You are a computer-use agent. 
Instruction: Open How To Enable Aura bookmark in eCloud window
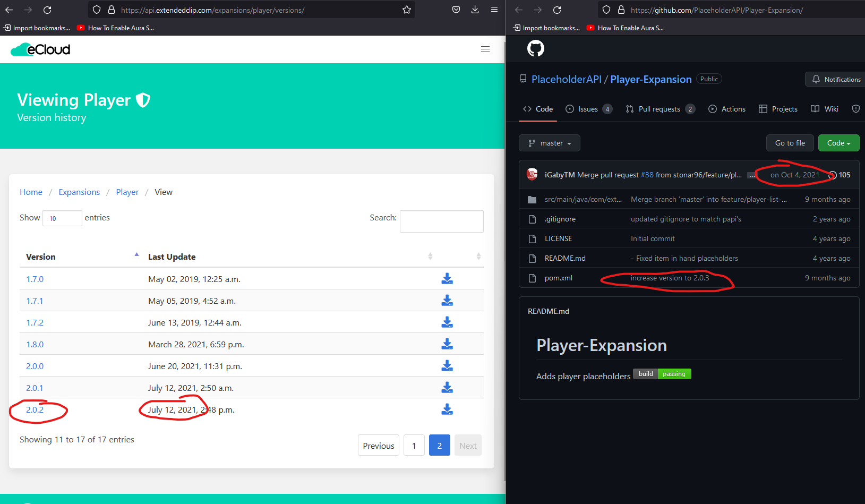116,28
